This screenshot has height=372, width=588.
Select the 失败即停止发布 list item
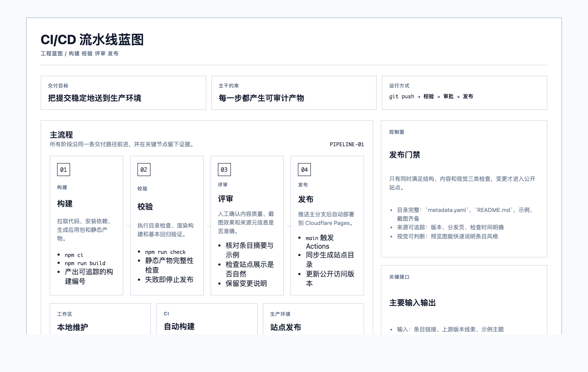pos(169,279)
